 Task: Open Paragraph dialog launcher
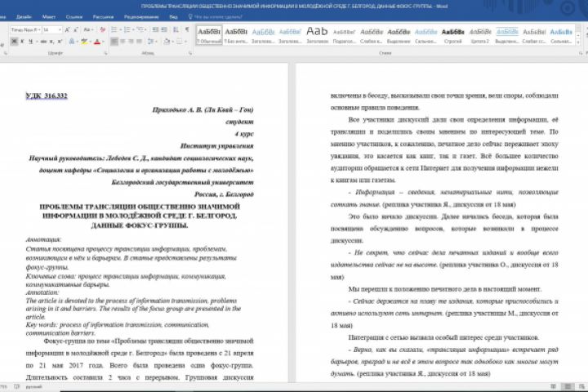click(190, 53)
